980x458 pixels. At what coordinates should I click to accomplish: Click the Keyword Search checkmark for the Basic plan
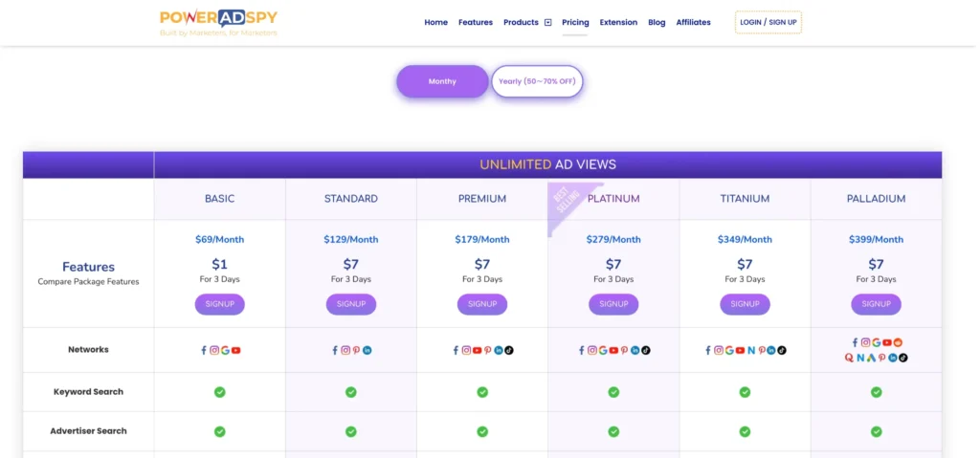point(219,392)
